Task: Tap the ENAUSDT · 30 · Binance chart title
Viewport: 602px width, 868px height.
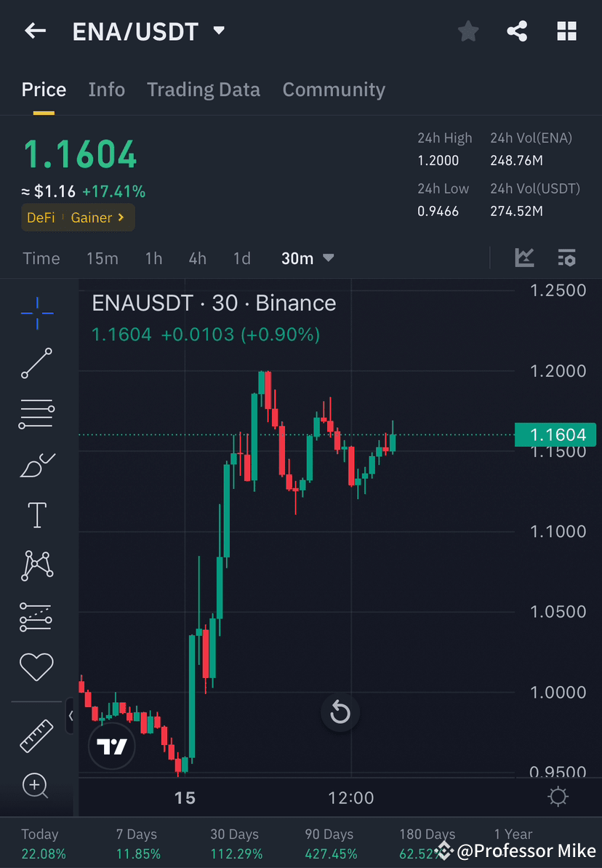Action: coord(214,303)
